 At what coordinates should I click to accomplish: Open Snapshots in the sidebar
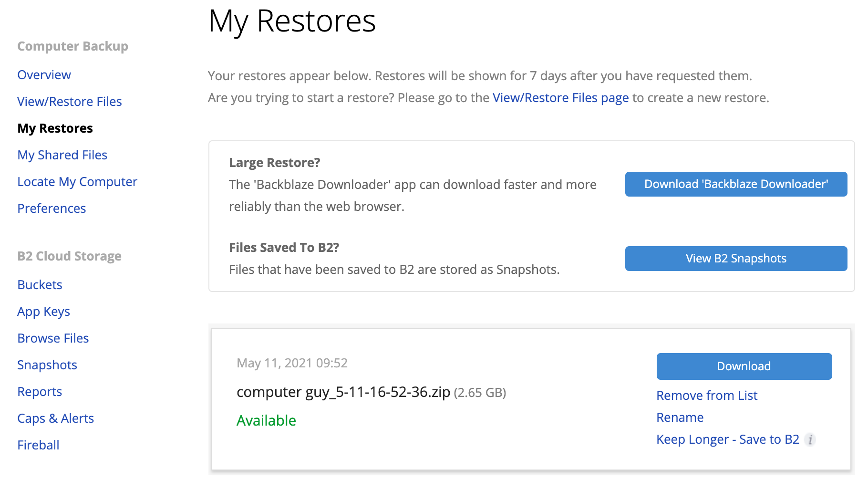point(47,365)
